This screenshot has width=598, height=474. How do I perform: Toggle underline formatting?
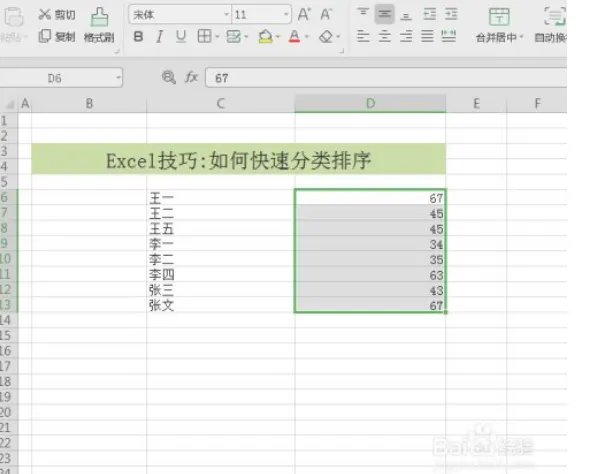181,37
